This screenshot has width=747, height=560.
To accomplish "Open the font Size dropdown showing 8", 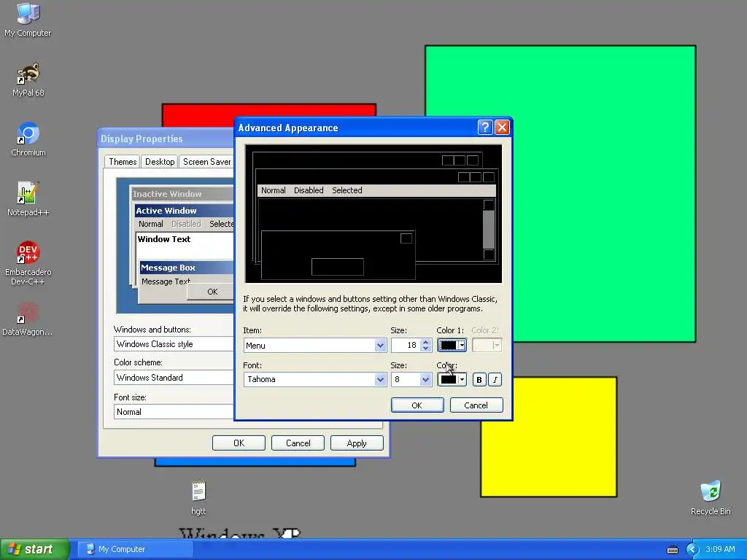I will pos(411,379).
